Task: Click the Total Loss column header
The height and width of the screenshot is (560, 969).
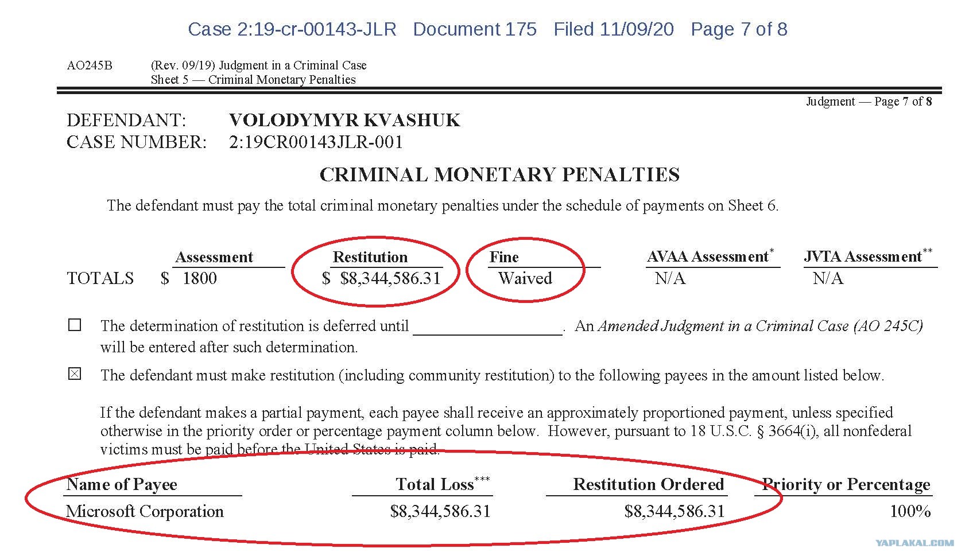Action: [443, 484]
